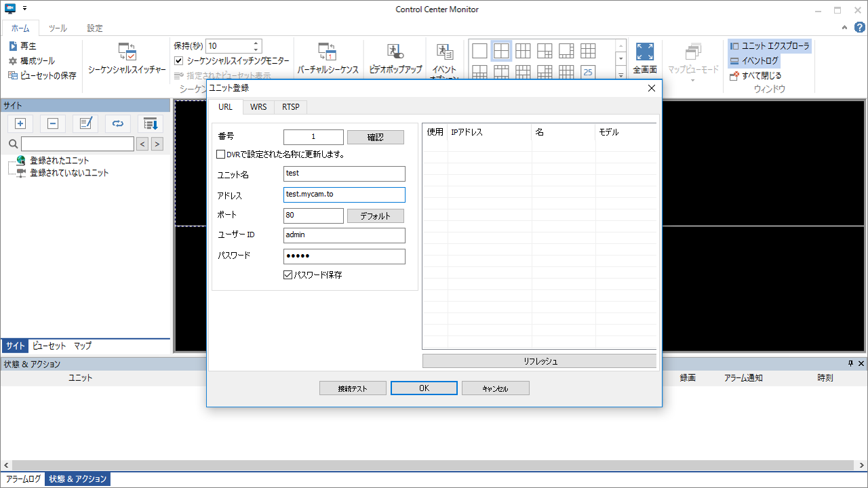The image size is (868, 488).
Task: Open the 設定 ribbon tab
Action: (x=95, y=28)
